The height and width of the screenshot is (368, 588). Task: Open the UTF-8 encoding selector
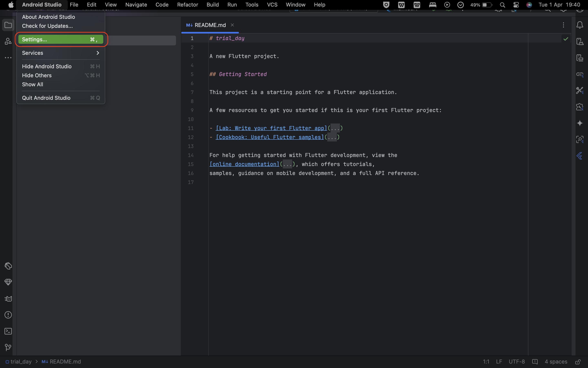(x=517, y=362)
